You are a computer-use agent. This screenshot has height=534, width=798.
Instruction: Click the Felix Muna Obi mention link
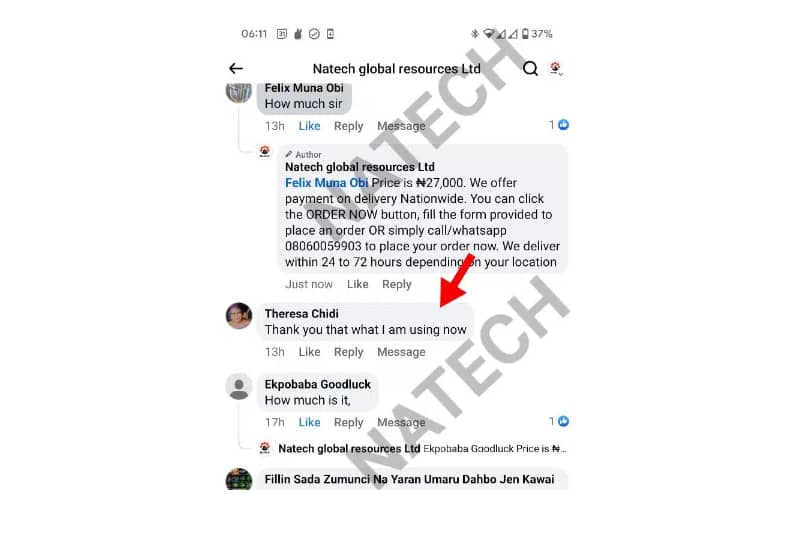coord(326,183)
